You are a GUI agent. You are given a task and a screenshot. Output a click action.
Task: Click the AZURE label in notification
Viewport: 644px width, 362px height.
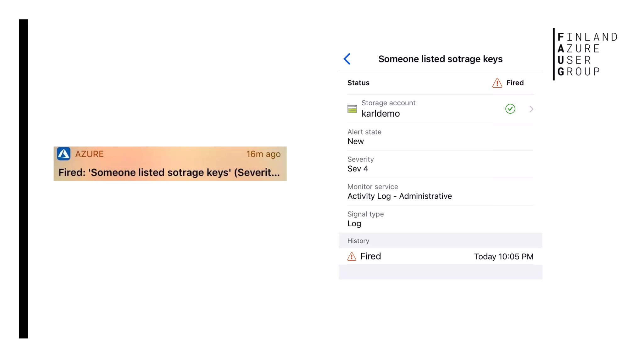(x=89, y=154)
